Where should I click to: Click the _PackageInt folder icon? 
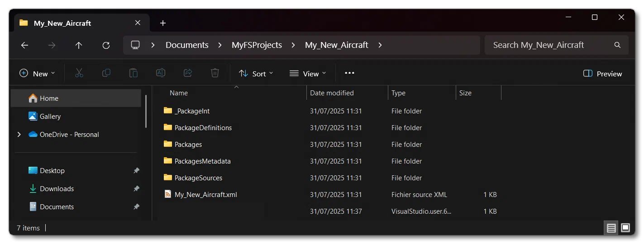coord(168,111)
